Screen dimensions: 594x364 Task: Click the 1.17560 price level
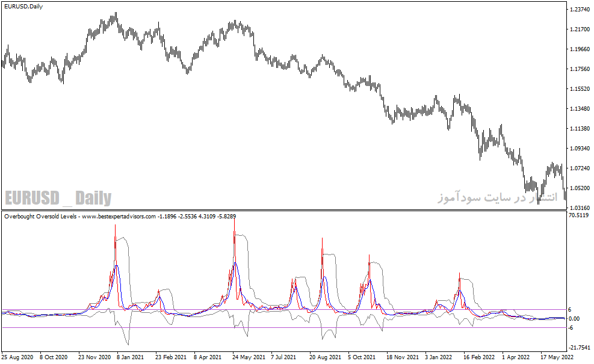(x=580, y=69)
